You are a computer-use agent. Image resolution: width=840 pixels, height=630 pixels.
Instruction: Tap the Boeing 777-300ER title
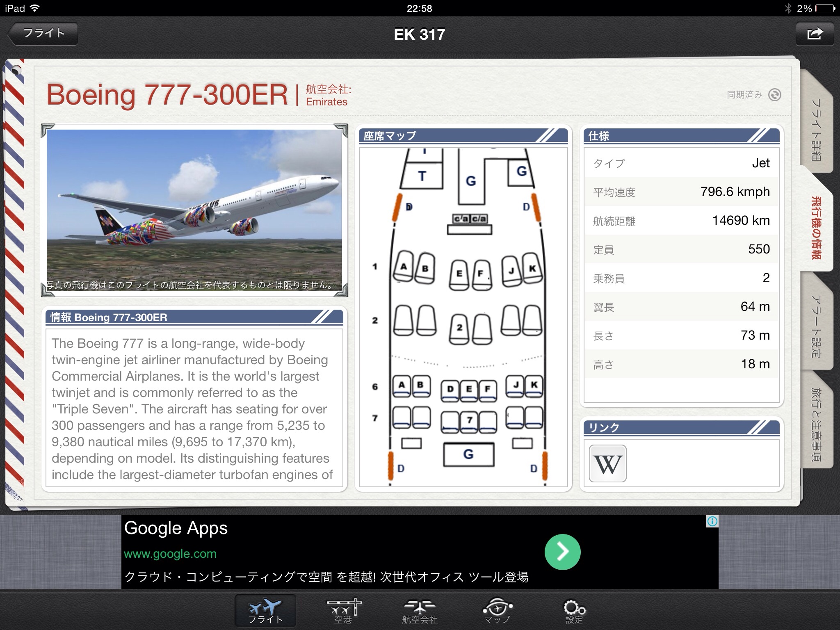pyautogui.click(x=167, y=95)
